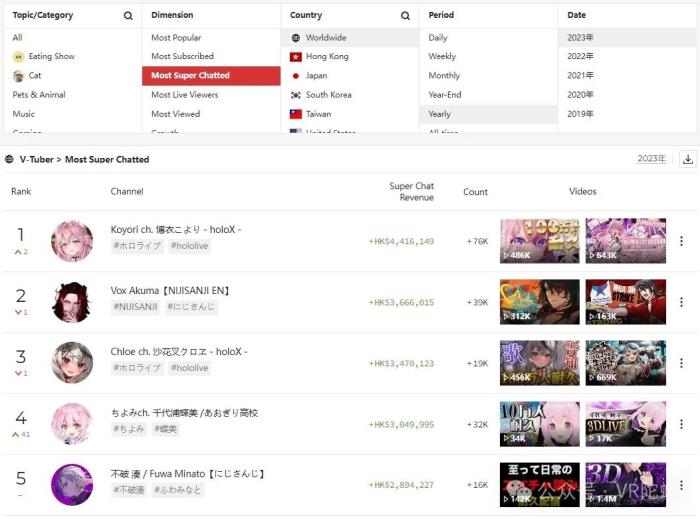Click Chiyomi pink-haired channel avatar

pyautogui.click(x=72, y=424)
